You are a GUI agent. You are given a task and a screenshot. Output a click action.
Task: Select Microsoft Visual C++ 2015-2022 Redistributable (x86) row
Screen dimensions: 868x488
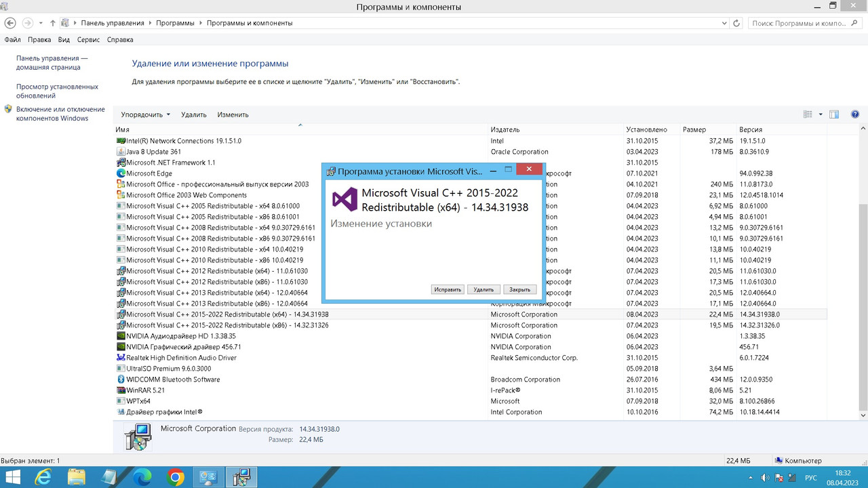pos(471,325)
